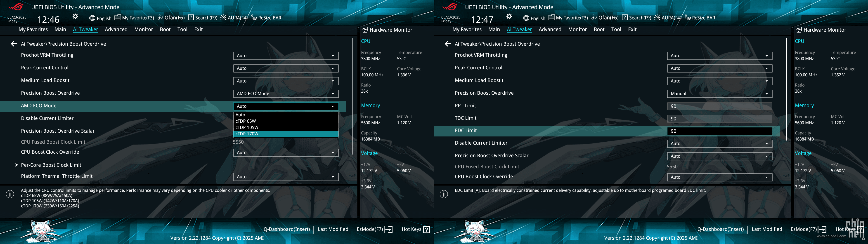868x244 pixels.
Task: Switch to Tool tab in 12:47 screen
Action: 616,29
